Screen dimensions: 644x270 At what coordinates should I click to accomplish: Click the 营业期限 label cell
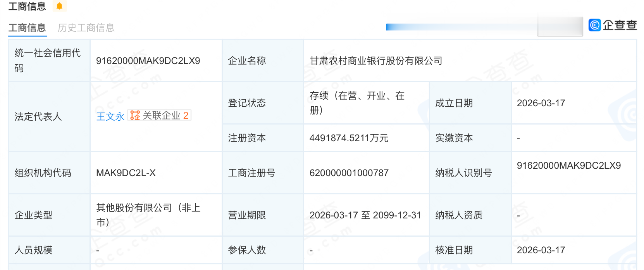263,215
